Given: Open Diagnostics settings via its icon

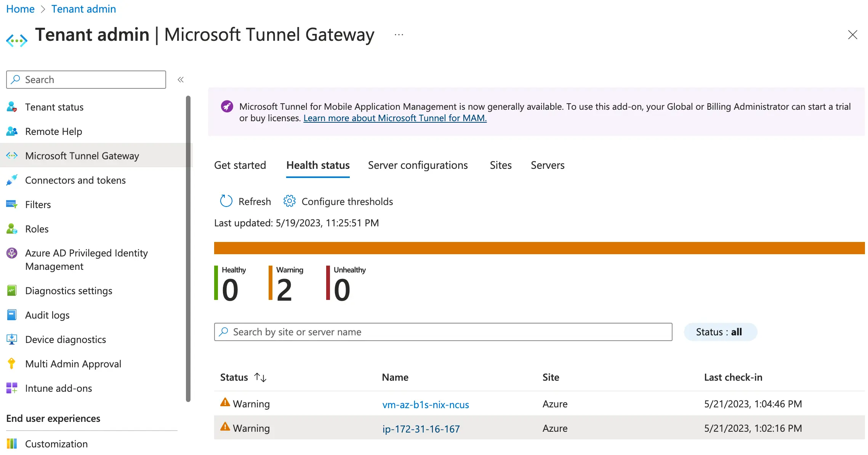Looking at the screenshot, I should [12, 291].
